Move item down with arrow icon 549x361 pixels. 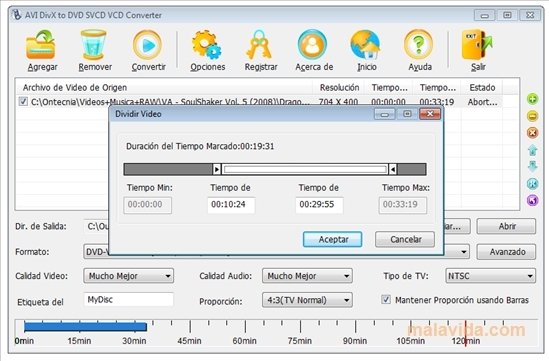pos(533,166)
